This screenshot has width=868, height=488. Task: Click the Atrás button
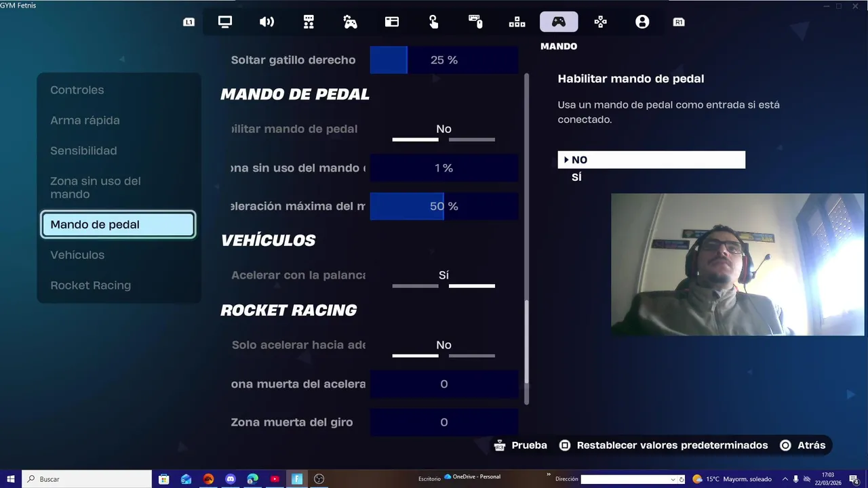(803, 445)
